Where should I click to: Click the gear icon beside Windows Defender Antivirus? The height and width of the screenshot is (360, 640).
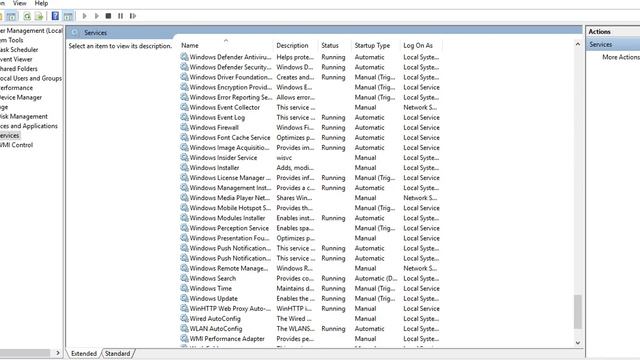[184, 57]
